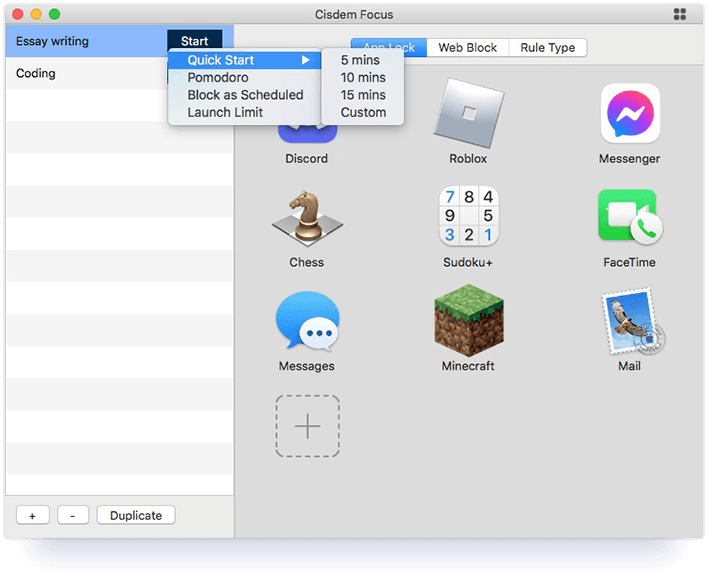Viewport: 708px width, 581px height.
Task: Select the Chess app icon
Action: pyautogui.click(x=307, y=218)
